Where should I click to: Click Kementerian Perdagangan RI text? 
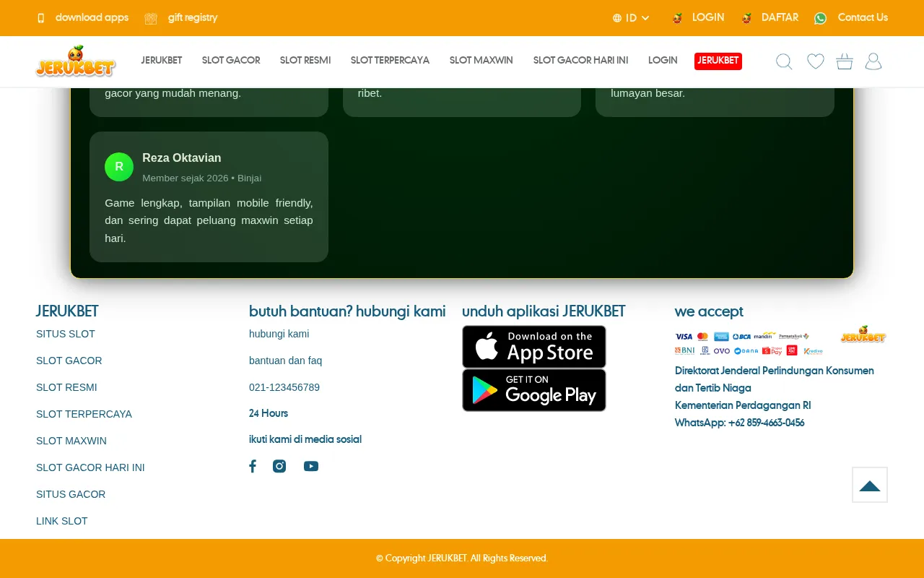coord(743,405)
